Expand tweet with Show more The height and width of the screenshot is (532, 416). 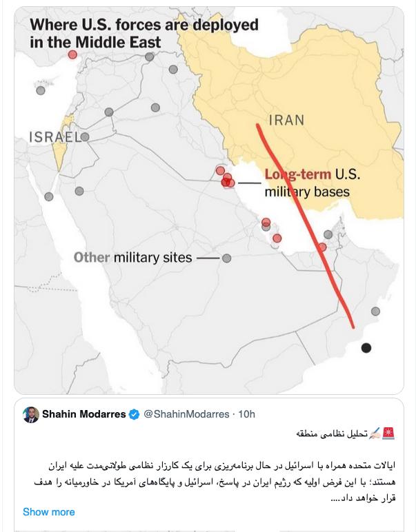click(48, 512)
